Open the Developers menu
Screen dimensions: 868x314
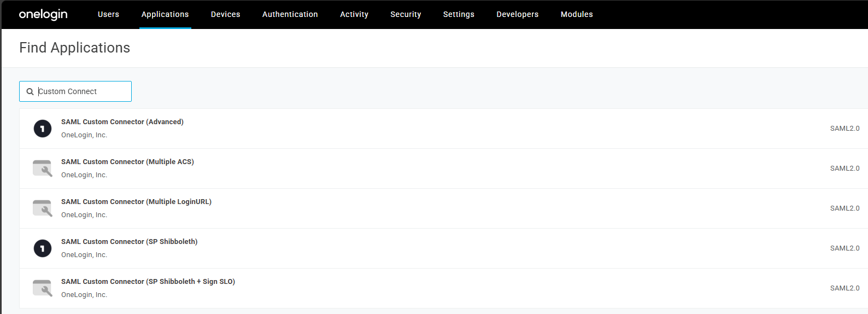point(518,14)
